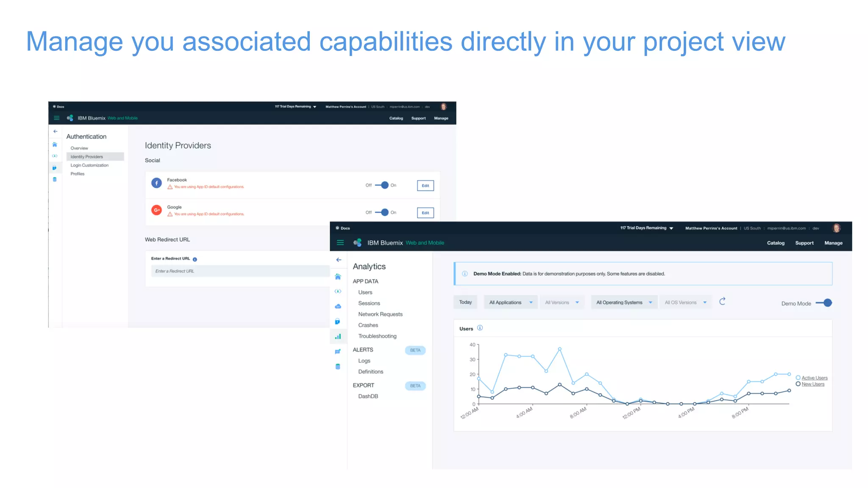This screenshot has width=868, height=488.
Task: Click the info icon next to Users heading
Action: pyautogui.click(x=480, y=328)
